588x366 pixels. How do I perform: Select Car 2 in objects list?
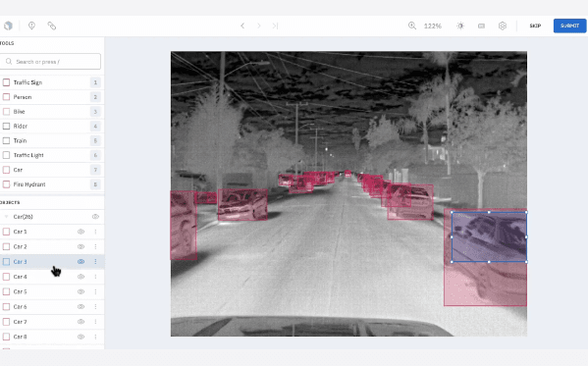point(52,246)
